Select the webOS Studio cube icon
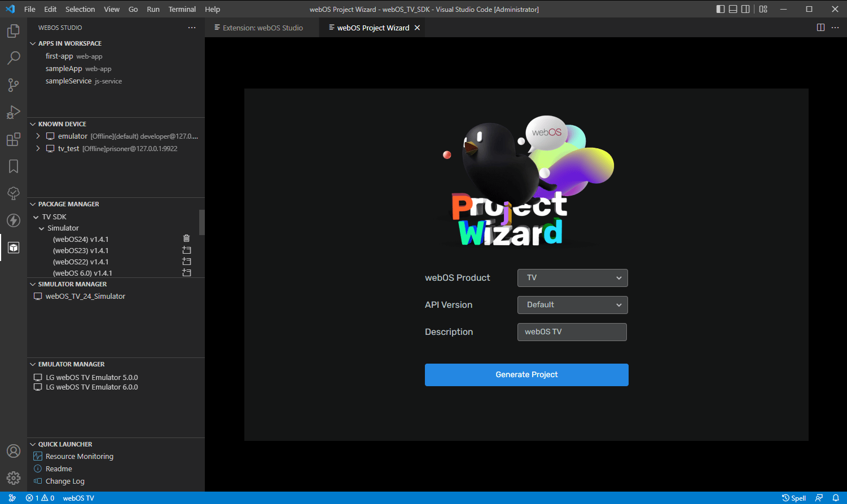Image resolution: width=847 pixels, height=504 pixels. (x=14, y=247)
